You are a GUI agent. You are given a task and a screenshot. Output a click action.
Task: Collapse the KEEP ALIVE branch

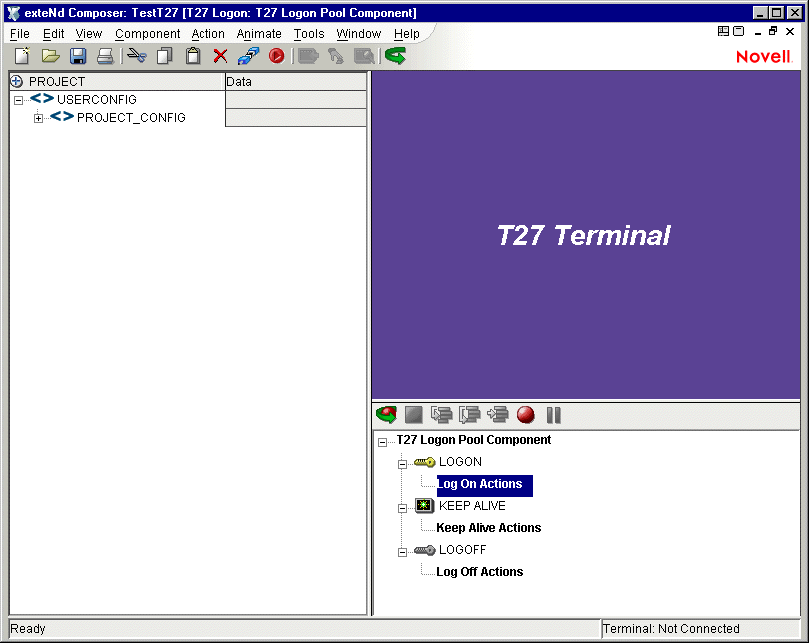click(402, 508)
